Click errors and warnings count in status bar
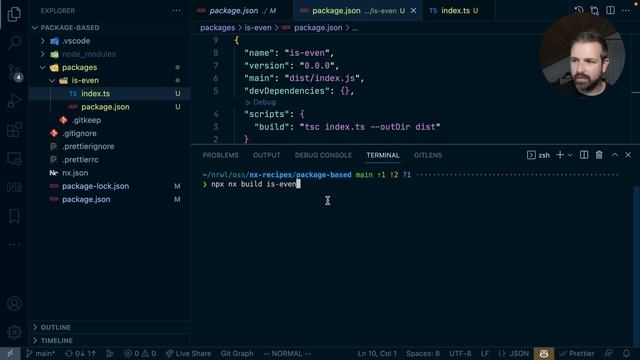This screenshot has height=360, width=640. pyautogui.click(x=140, y=353)
